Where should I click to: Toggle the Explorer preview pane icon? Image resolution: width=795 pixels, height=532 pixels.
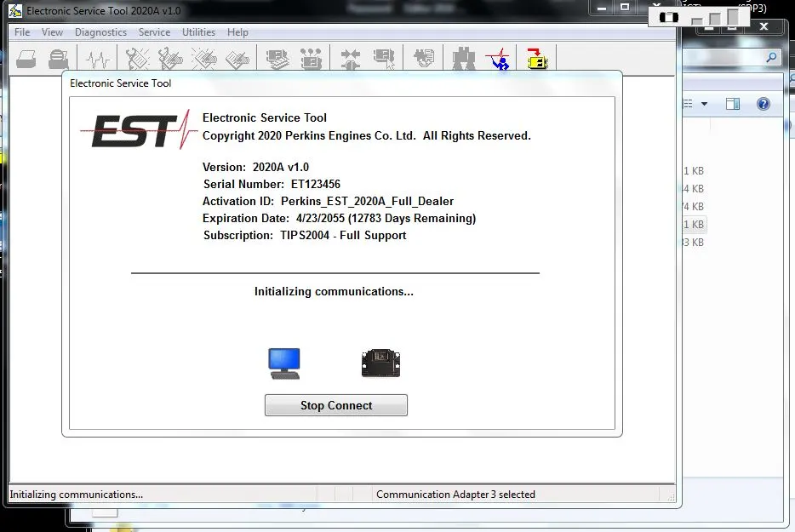733,104
